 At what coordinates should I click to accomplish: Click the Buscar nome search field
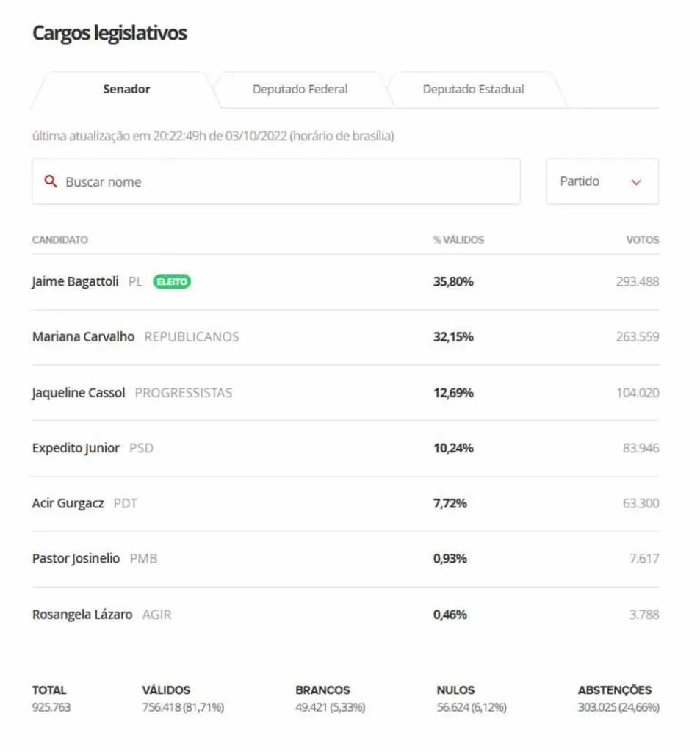[286, 182]
